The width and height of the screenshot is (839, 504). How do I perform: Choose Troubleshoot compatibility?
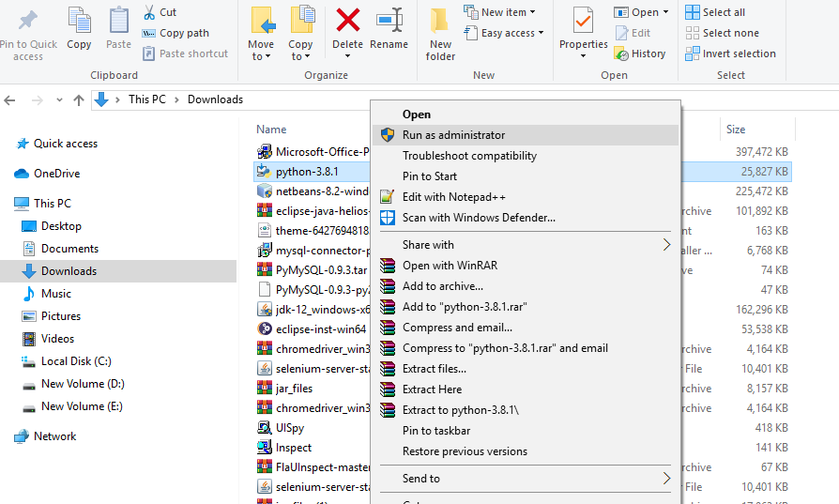[525, 156]
